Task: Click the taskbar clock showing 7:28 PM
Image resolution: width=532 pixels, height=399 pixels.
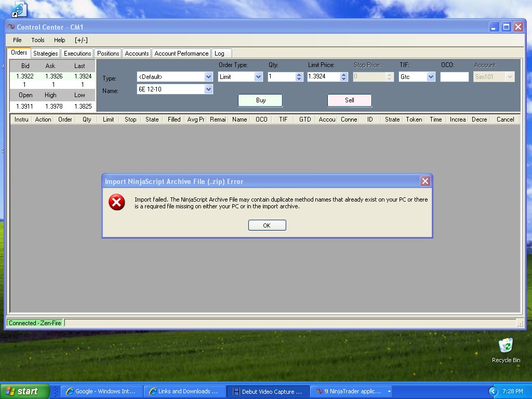Action: [513, 391]
